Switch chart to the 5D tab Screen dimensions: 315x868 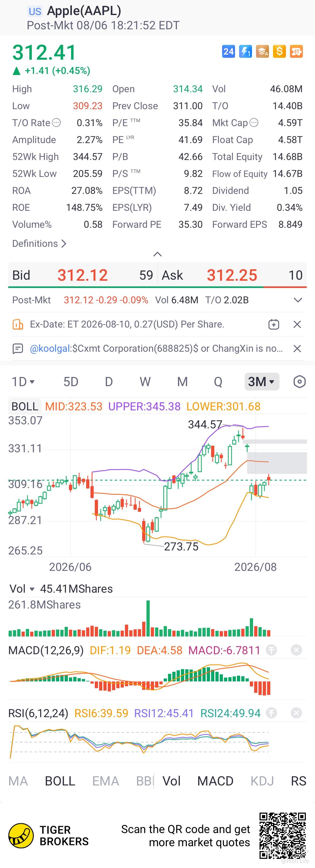pos(71,382)
